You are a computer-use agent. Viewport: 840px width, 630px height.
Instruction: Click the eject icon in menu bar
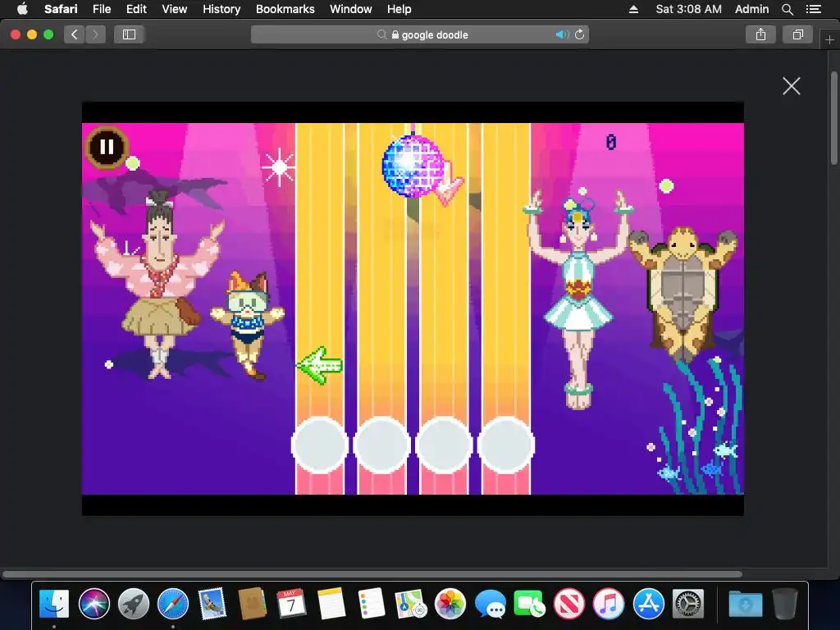[x=633, y=9]
